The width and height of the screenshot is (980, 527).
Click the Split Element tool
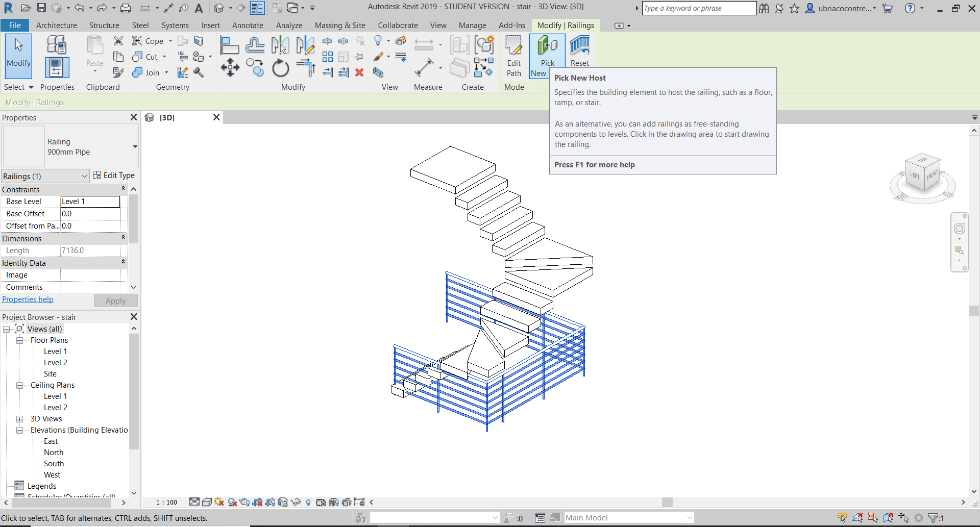[x=328, y=41]
